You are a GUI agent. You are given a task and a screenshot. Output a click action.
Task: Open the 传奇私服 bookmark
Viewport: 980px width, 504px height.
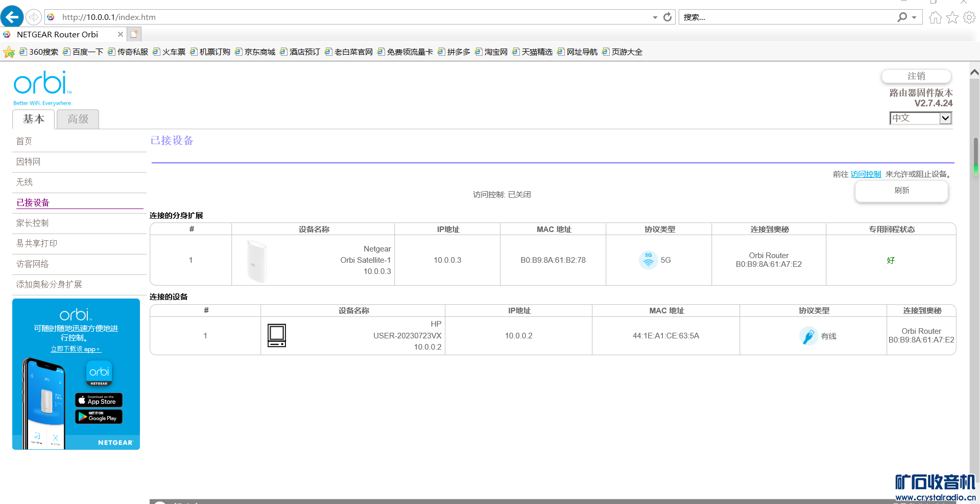[x=128, y=52]
